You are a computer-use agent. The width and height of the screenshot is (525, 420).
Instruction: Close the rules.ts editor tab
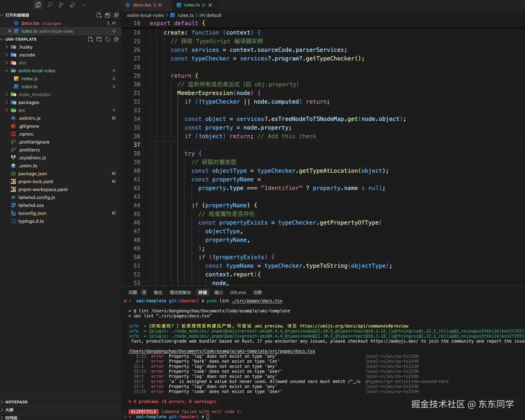tap(210, 5)
